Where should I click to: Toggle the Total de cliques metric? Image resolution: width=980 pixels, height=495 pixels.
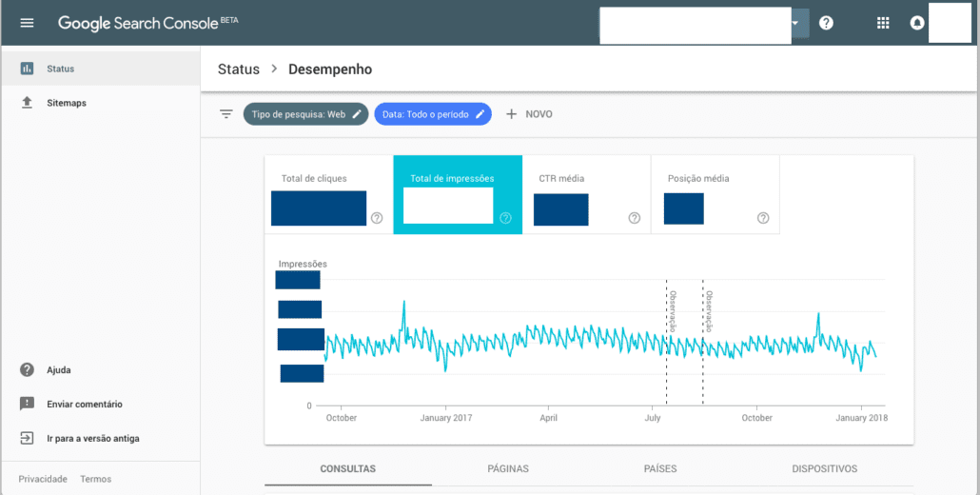click(x=329, y=194)
